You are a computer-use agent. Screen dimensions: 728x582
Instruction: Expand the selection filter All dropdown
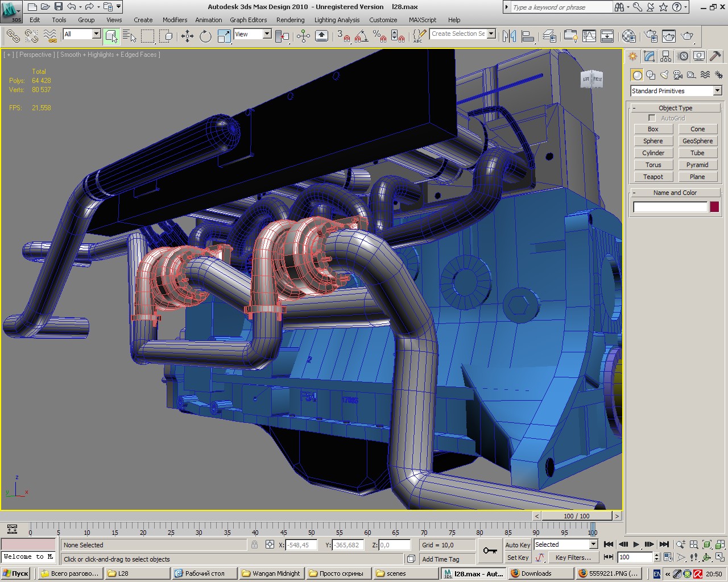tap(96, 34)
